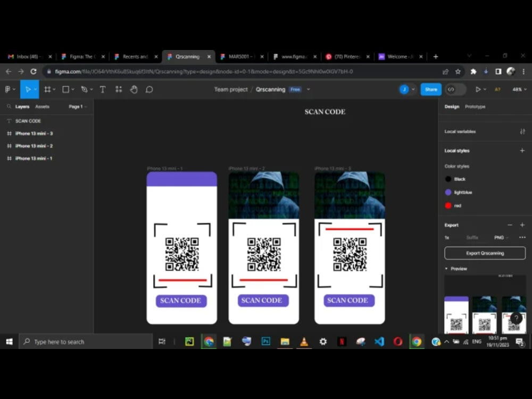
Task: Open export options ellipsis menu
Action: 522,237
